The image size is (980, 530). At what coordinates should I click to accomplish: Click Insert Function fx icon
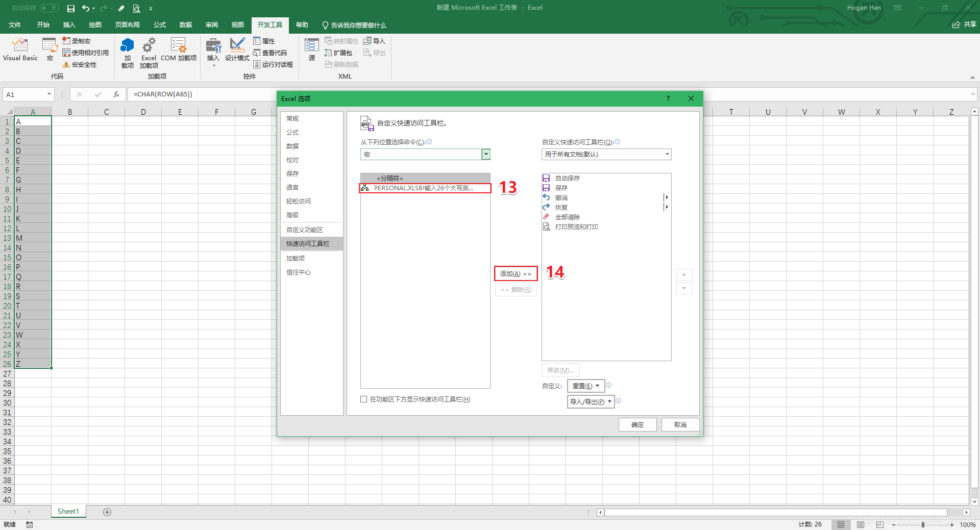(x=116, y=94)
